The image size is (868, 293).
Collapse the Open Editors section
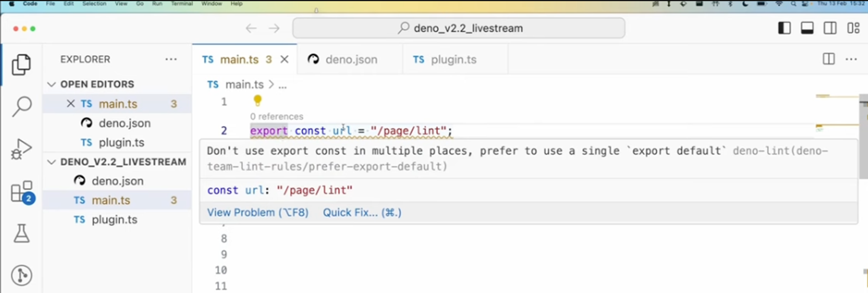52,84
